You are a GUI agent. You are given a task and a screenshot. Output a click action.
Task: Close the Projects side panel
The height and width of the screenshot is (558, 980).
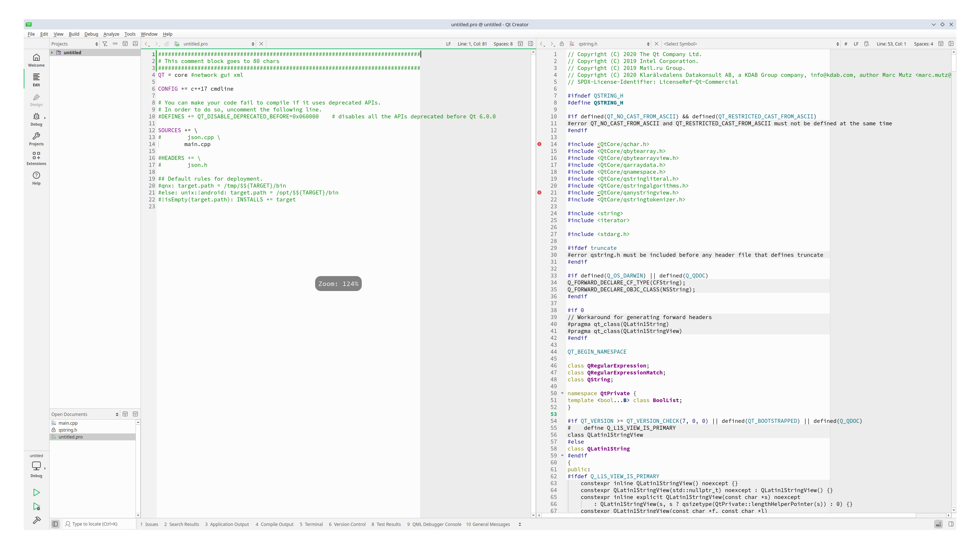click(x=135, y=44)
